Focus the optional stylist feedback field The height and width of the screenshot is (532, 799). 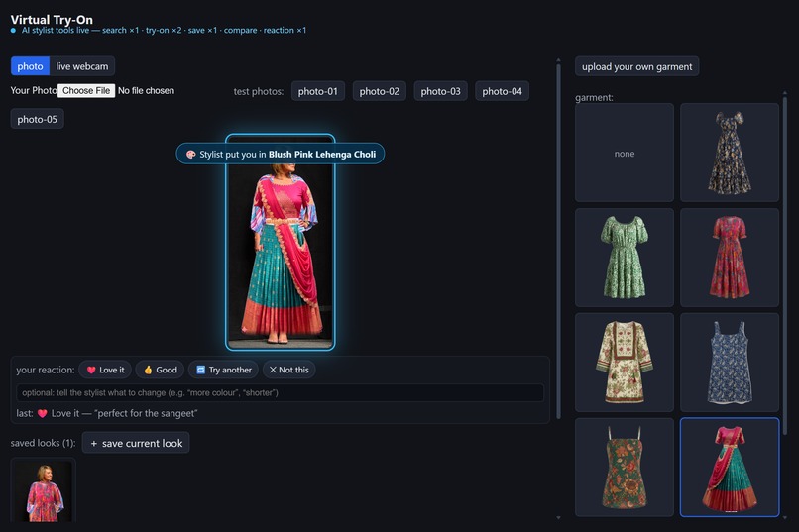(280, 392)
